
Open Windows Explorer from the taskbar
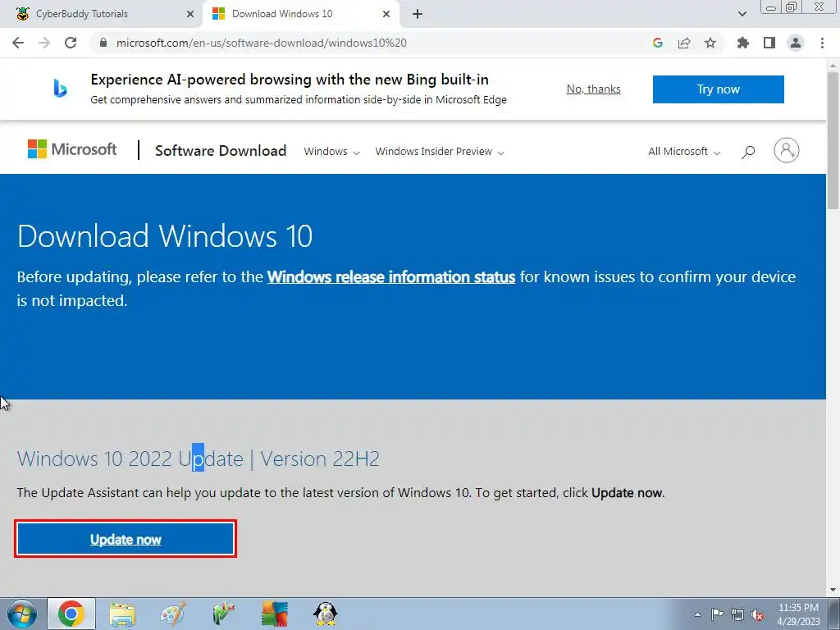tap(122, 614)
